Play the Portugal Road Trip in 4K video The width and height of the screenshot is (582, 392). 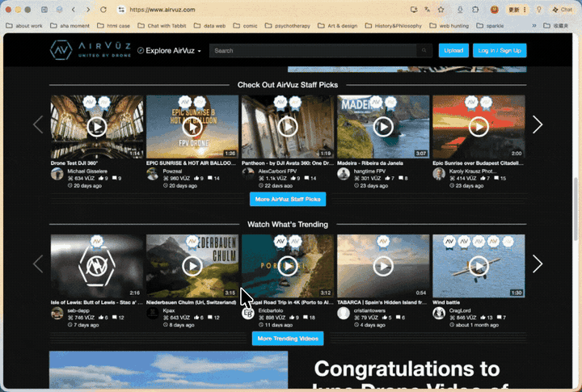pyautogui.click(x=288, y=266)
